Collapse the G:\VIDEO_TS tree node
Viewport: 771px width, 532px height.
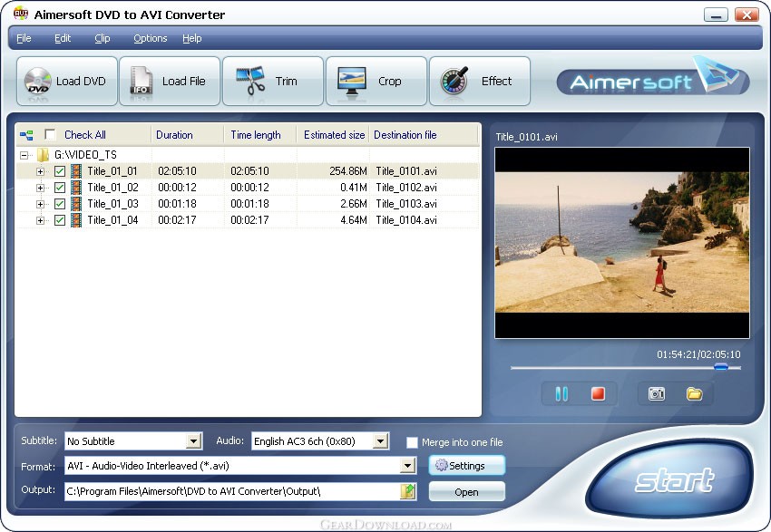coord(24,155)
